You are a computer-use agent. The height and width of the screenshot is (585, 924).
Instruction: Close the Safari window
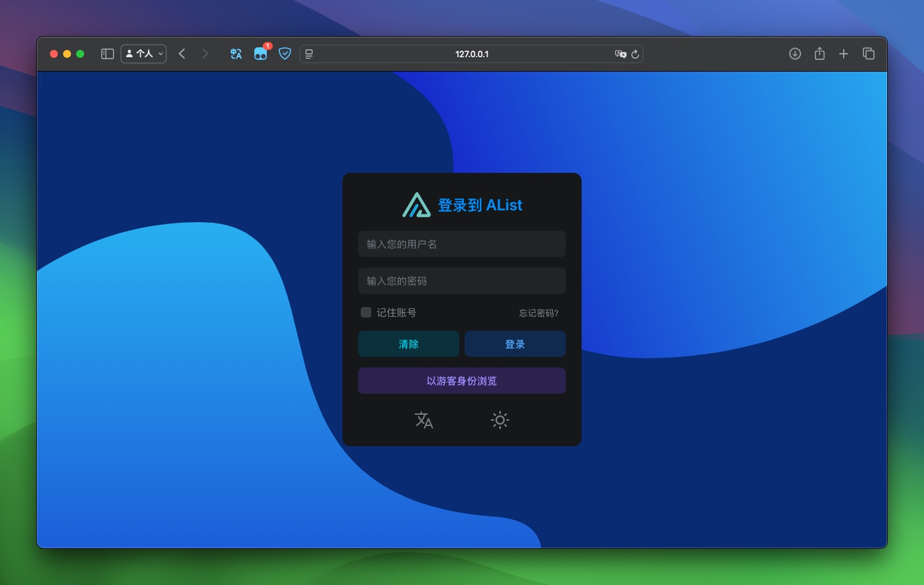[54, 54]
